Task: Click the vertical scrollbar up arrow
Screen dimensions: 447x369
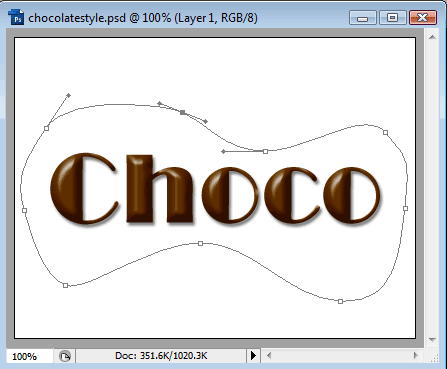Action: pos(432,37)
